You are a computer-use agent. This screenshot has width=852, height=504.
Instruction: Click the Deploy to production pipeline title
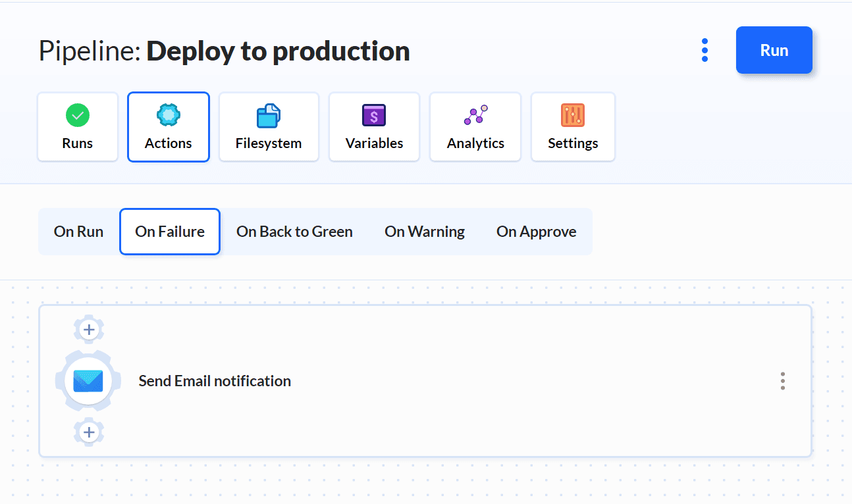[x=278, y=51]
